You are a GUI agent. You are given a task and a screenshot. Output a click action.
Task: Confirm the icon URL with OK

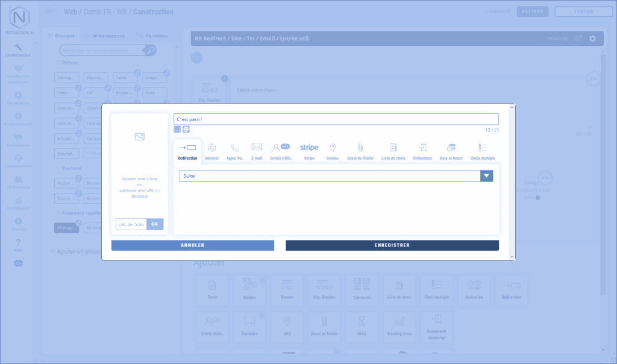pos(155,224)
